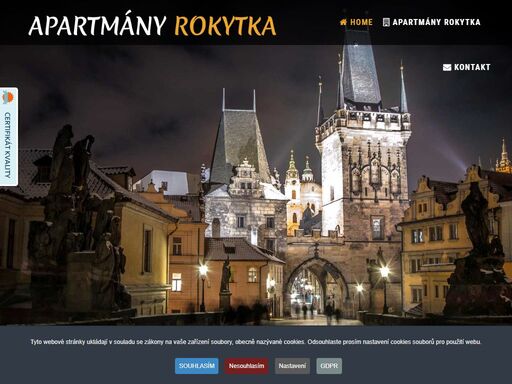Open the GDPR information button

tap(329, 366)
